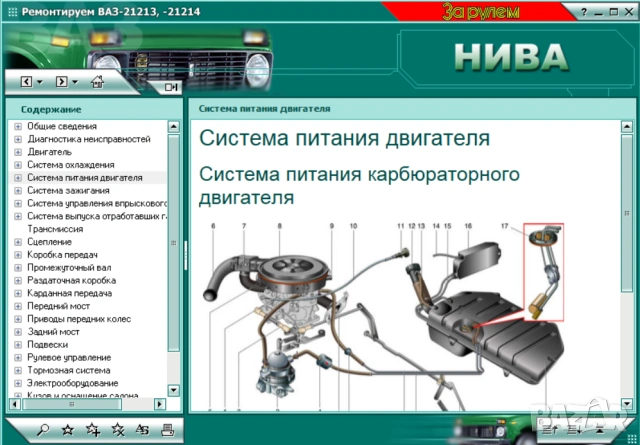The image size is (640, 445).
Task: Open the Рулевое управление chapter
Action: (x=69, y=358)
